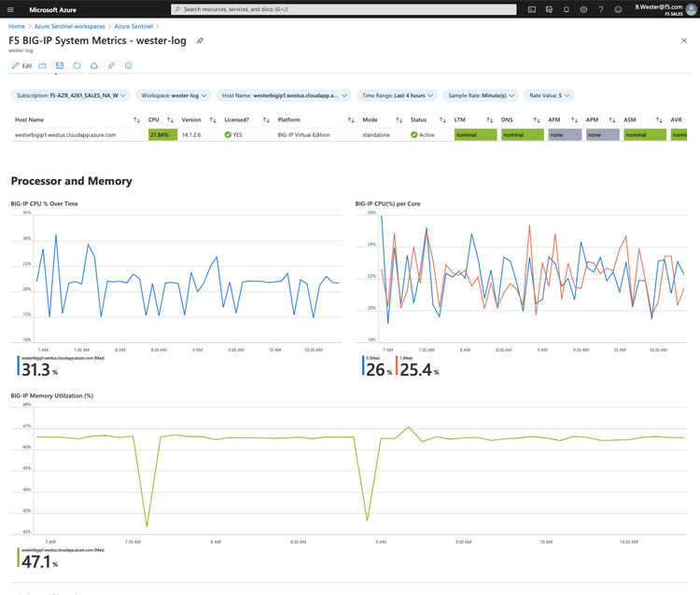
Task: Click Edit in the workbook toolbar
Action: tap(21, 66)
